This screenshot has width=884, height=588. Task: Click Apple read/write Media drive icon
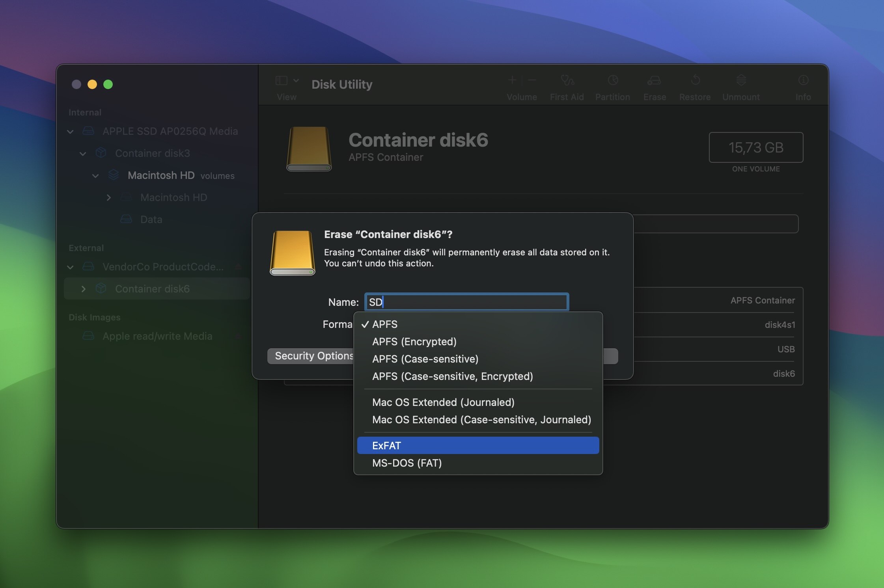(88, 335)
